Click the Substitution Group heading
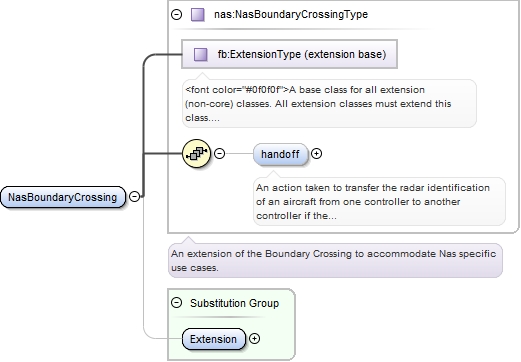Image resolution: width=521 pixels, height=362 pixels. 234,303
